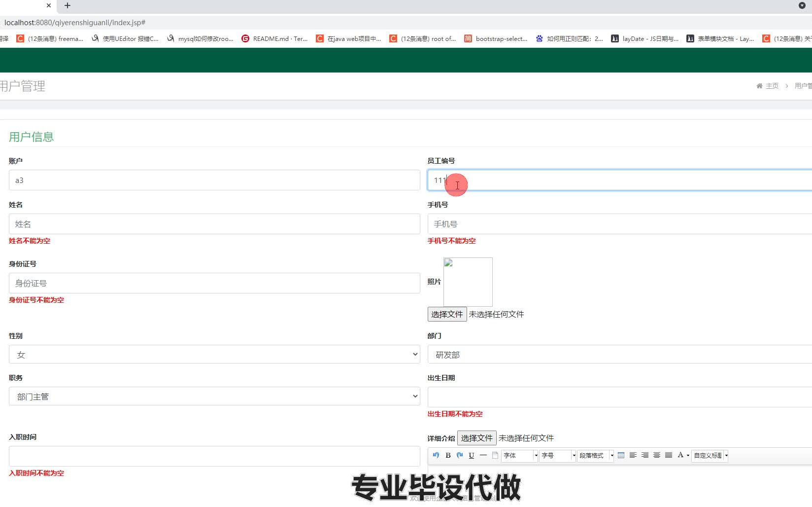The image size is (812, 507).
Task: Click the 姓名 name input field
Action: click(214, 224)
